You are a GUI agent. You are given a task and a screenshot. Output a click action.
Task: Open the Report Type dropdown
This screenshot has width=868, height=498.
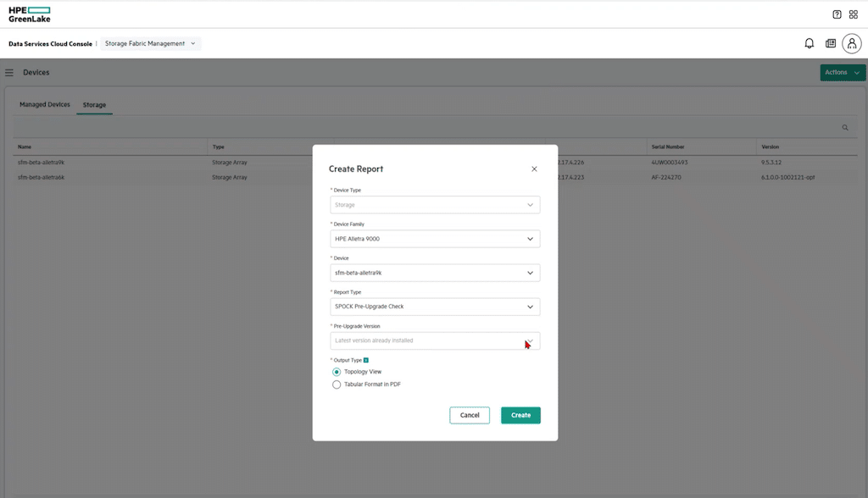tap(435, 307)
